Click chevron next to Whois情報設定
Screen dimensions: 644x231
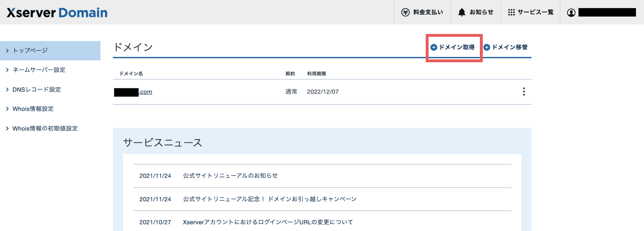click(7, 109)
